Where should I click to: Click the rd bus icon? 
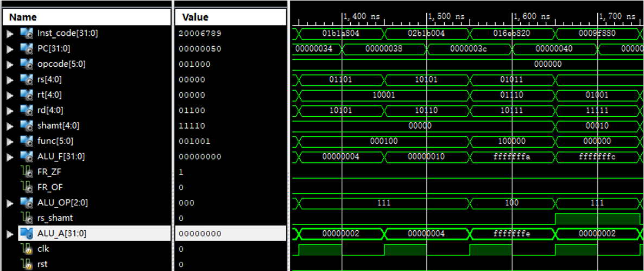(x=26, y=110)
